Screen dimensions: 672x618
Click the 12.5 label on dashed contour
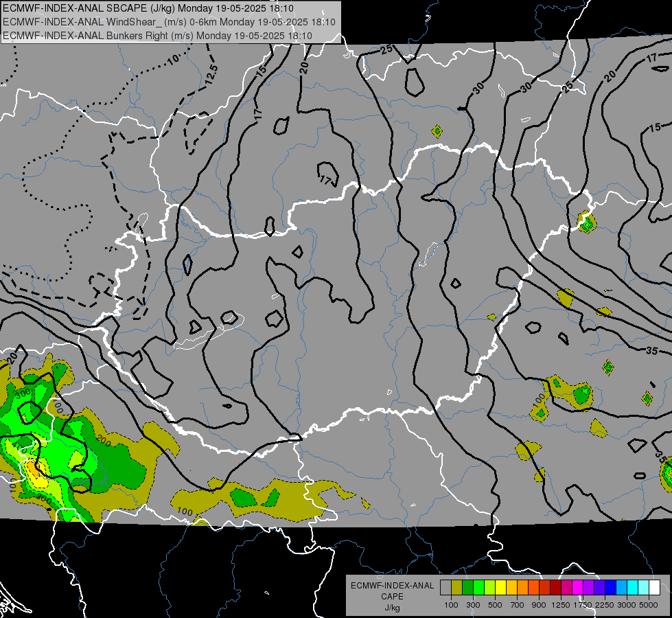[211, 74]
